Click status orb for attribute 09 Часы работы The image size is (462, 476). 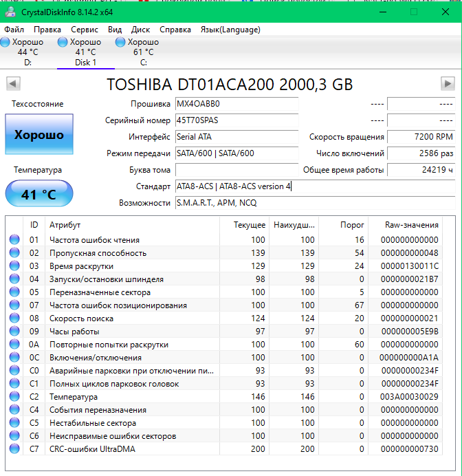click(14, 331)
